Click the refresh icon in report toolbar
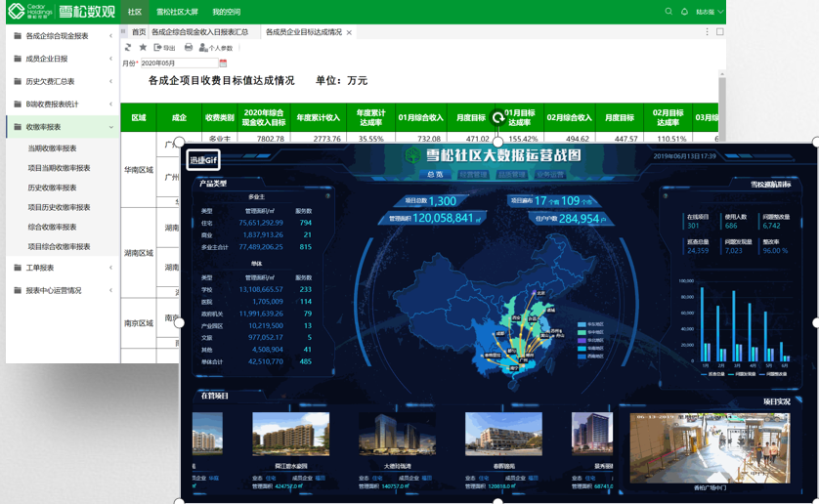Image resolution: width=819 pixels, height=504 pixels. coord(128,48)
